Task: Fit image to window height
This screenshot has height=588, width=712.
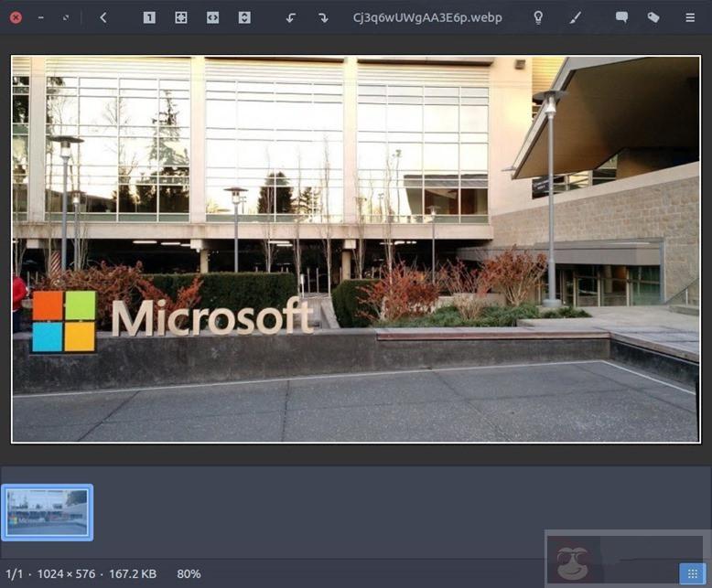Action: [x=243, y=17]
